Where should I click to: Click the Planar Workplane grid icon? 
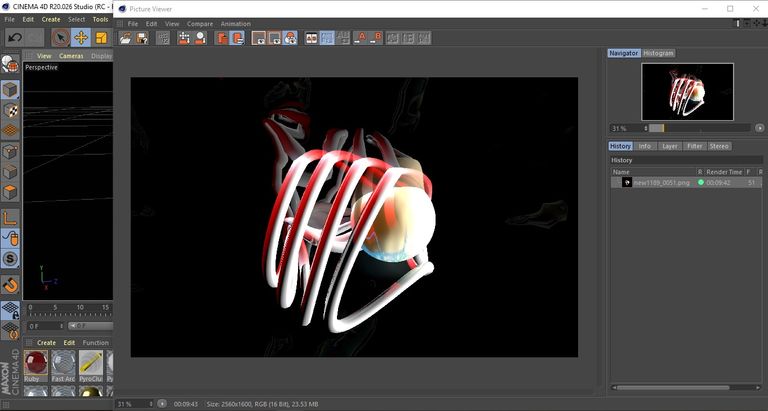pos(10,331)
